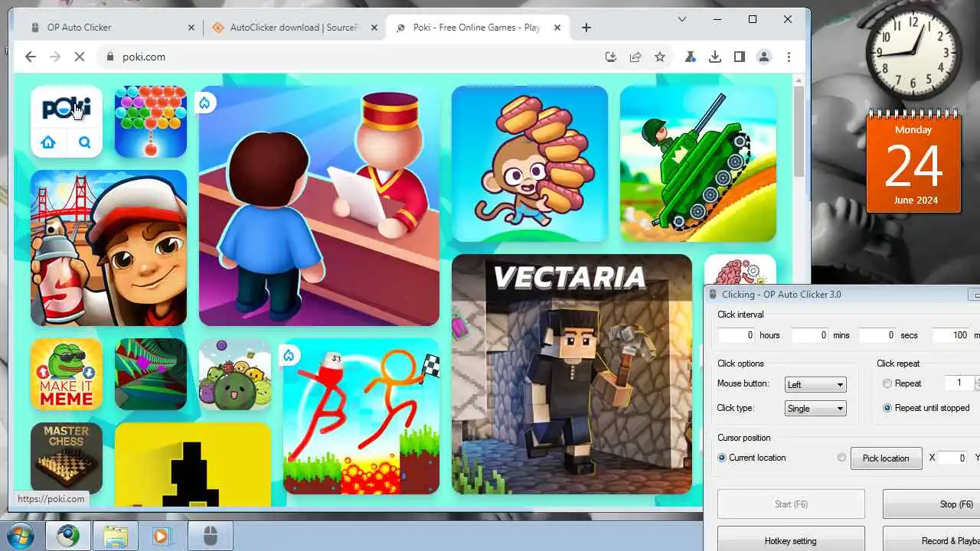Click the repeat count stepper arrows
980x551 pixels.
(x=976, y=383)
